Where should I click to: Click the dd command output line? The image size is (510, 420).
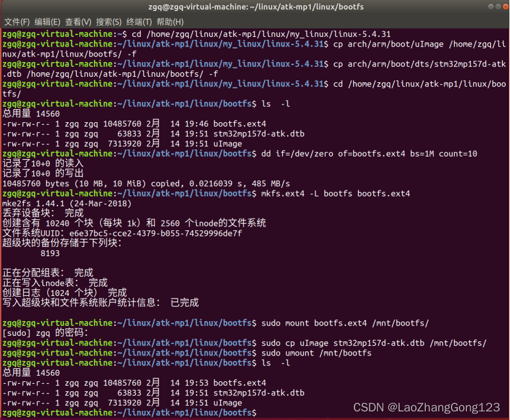click(123, 183)
